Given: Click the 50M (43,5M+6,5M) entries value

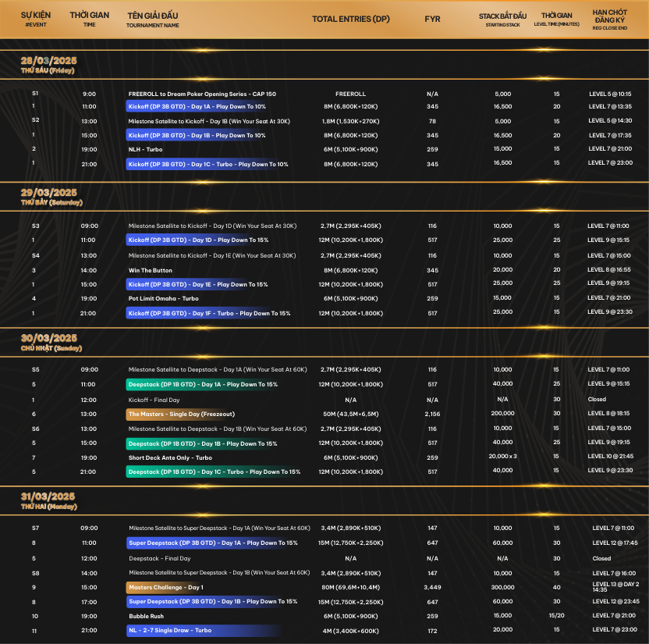Looking at the screenshot, I should click(x=350, y=415).
